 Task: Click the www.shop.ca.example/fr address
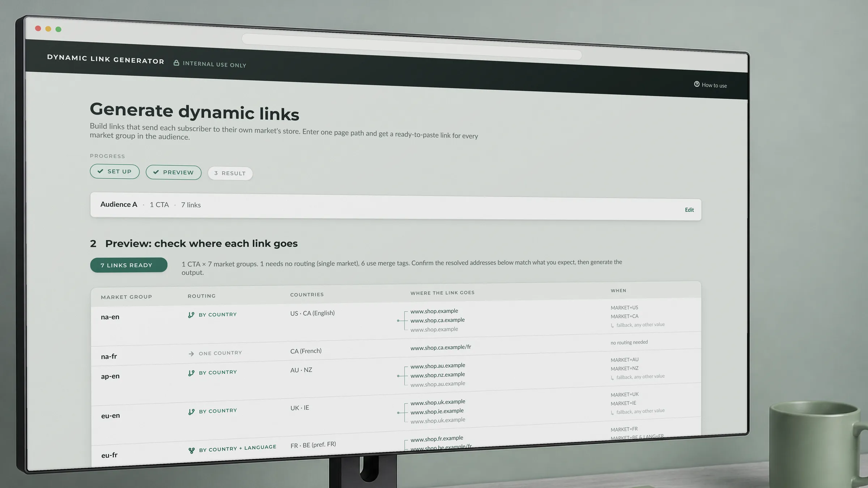(441, 347)
